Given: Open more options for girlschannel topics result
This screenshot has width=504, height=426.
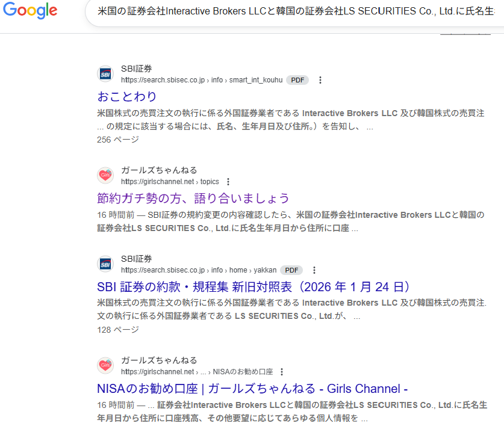Looking at the screenshot, I should 228,182.
